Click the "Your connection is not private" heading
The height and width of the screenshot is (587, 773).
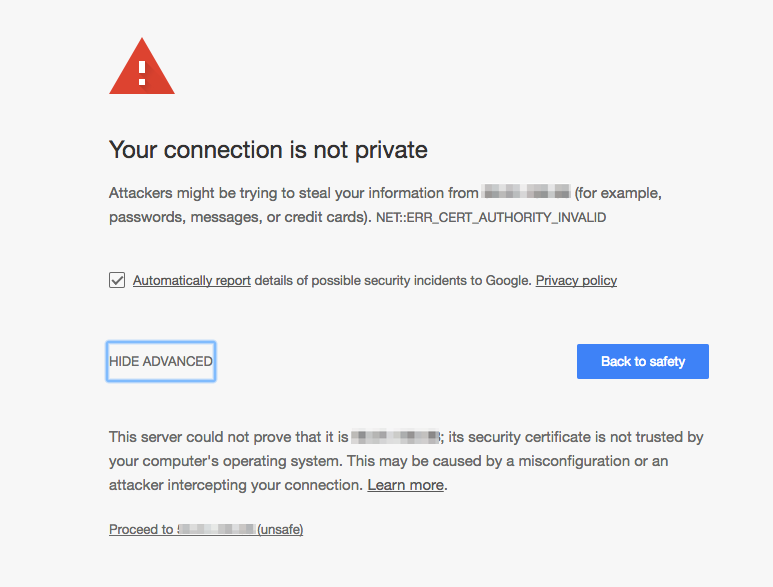pos(268,150)
